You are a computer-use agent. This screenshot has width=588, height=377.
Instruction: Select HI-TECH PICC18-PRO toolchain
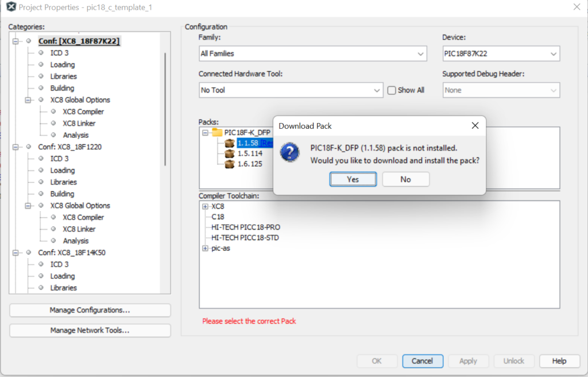tap(245, 227)
